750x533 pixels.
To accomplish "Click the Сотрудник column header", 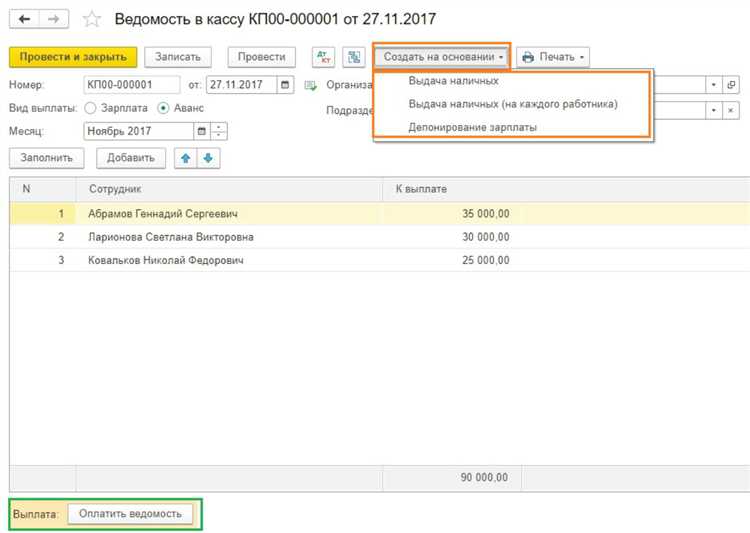I will [230, 189].
